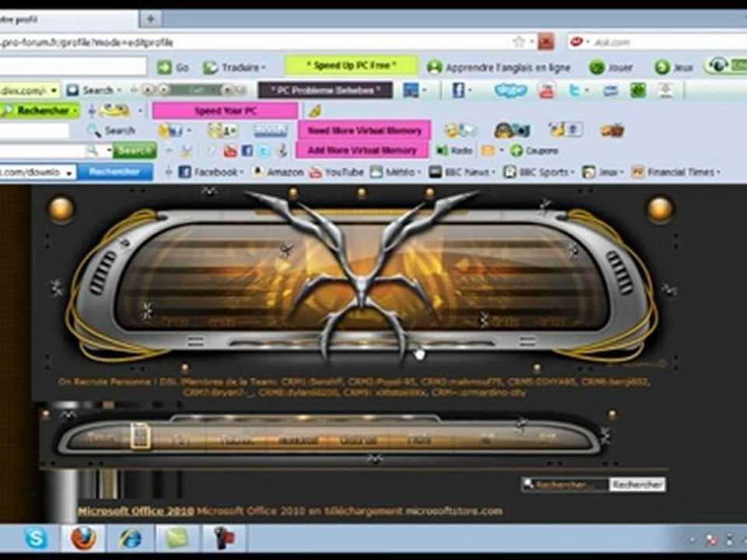This screenshot has width=747, height=560.
Task: Open the BBC News bookmark menu
Action: coord(462,172)
